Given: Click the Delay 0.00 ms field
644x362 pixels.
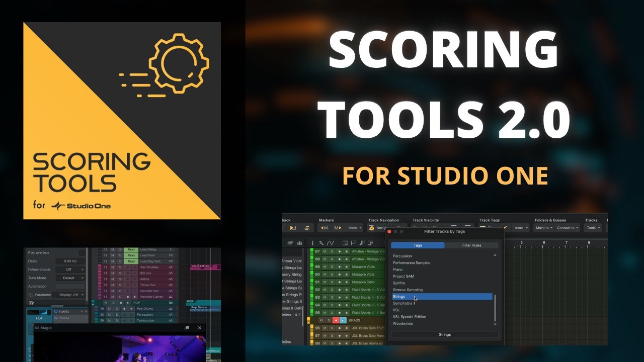Looking at the screenshot, I should click(x=70, y=261).
